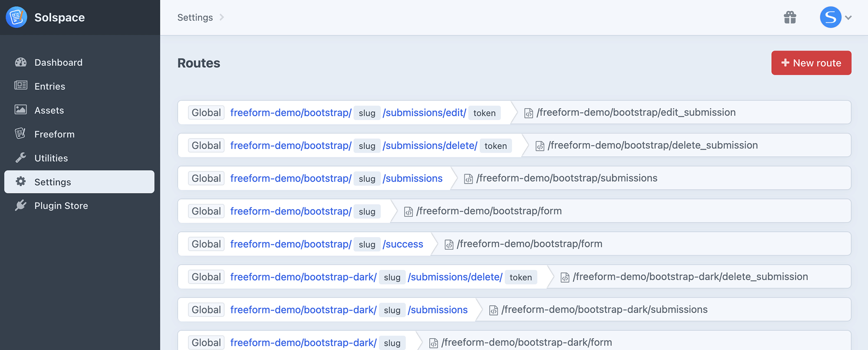This screenshot has width=868, height=350.
Task: Click the bootstrap-dark /submissions route row
Action: (514, 310)
